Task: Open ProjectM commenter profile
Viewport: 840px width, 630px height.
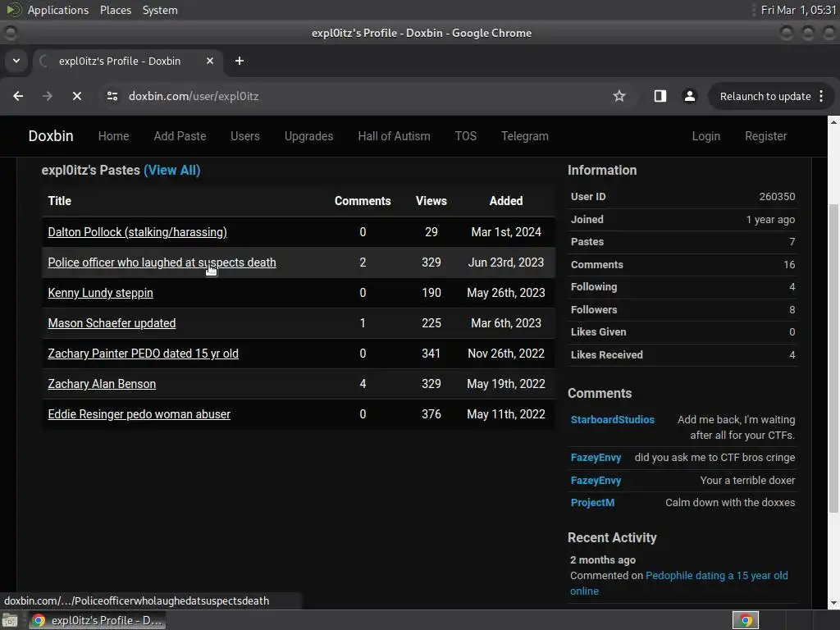Action: tap(592, 503)
